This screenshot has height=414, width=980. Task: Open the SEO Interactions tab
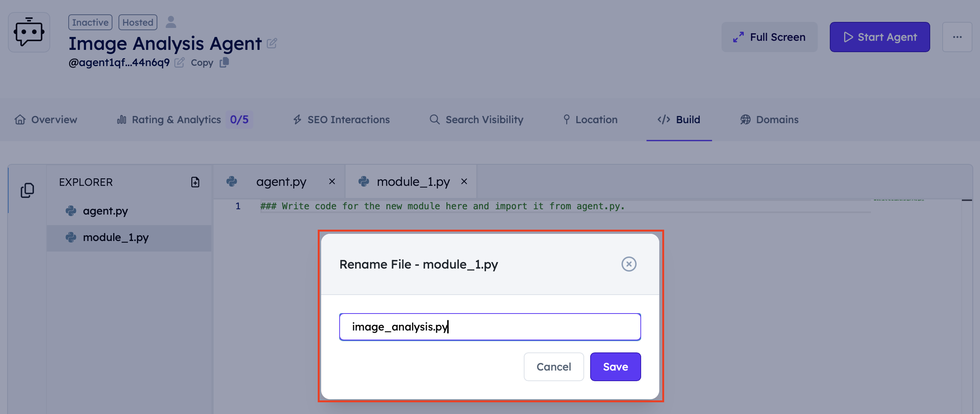(x=348, y=120)
